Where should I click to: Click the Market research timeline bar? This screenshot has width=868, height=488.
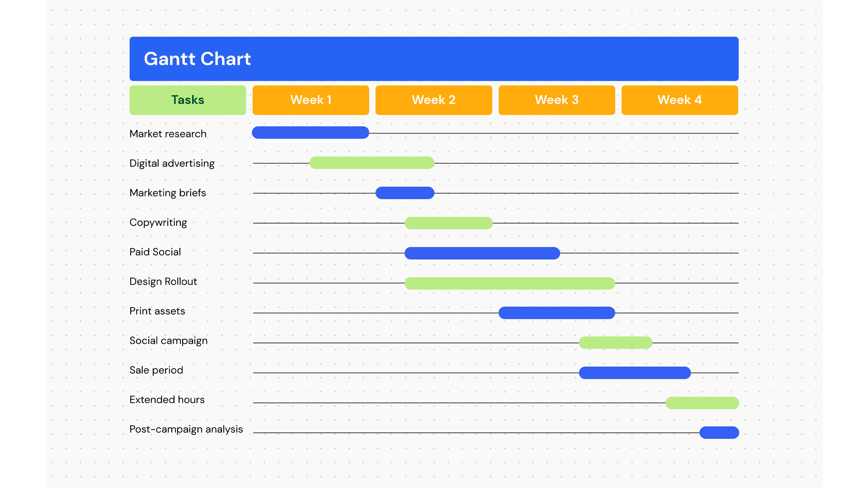tap(310, 132)
